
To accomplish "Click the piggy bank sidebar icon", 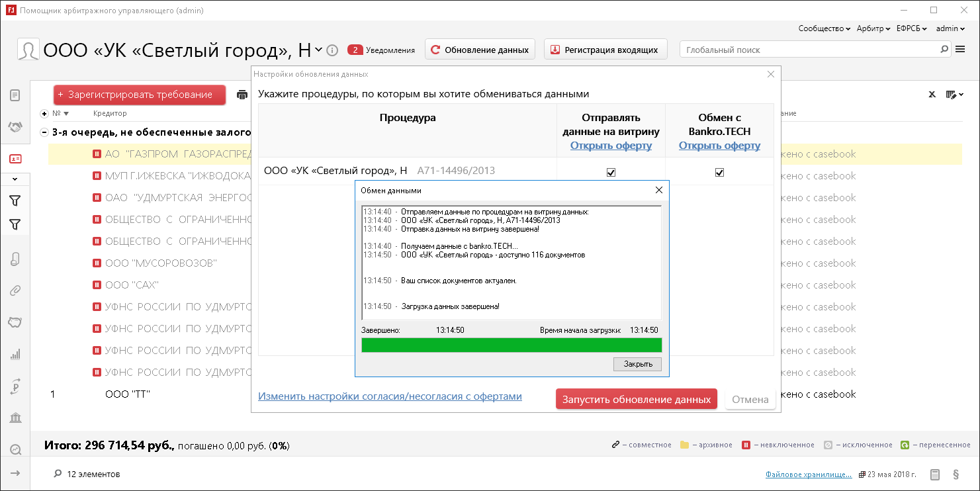I will (x=15, y=322).
